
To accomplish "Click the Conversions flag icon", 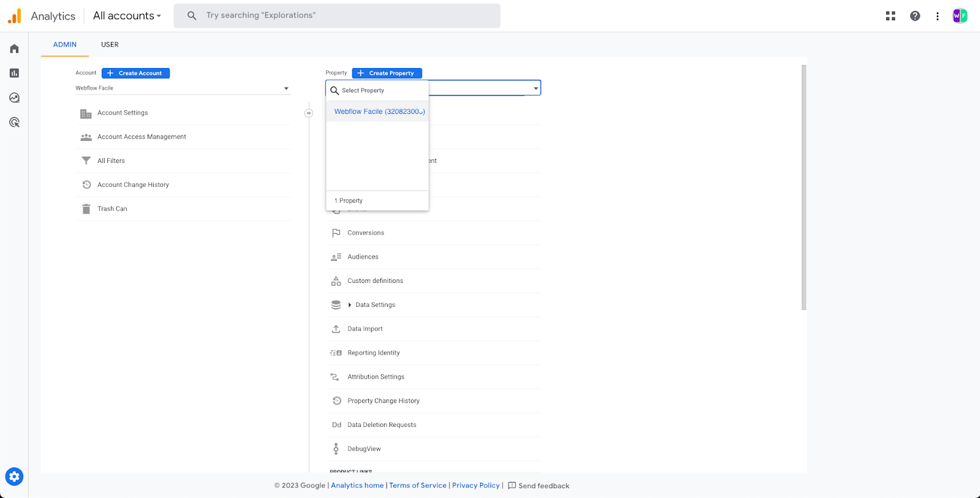I will click(x=336, y=233).
